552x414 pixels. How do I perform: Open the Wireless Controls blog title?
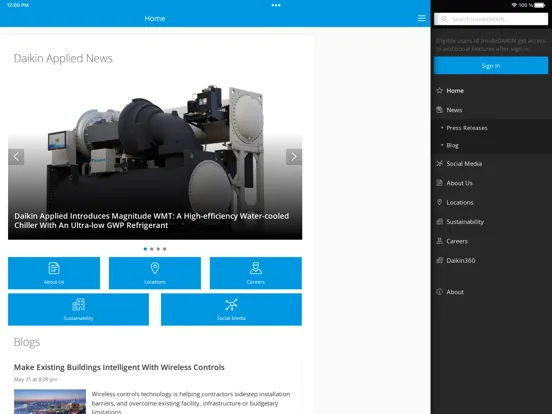point(119,367)
